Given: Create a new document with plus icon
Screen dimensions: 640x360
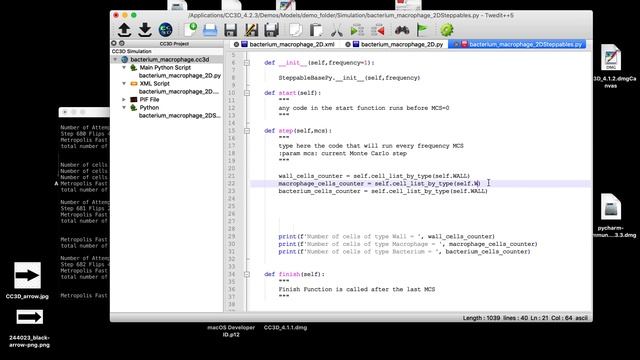Looking at the screenshot, I should [x=191, y=30].
